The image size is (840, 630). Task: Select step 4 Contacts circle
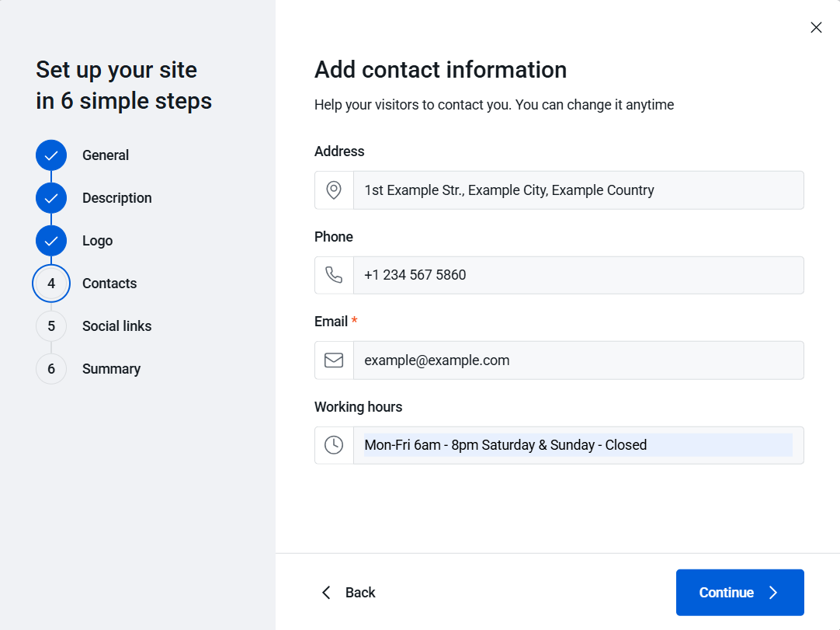pos(51,284)
